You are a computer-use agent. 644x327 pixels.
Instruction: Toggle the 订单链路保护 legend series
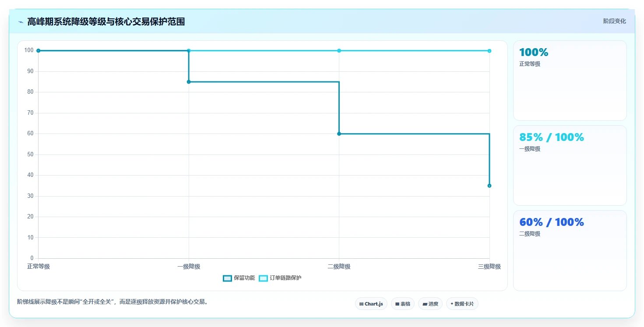pyautogui.click(x=280, y=278)
